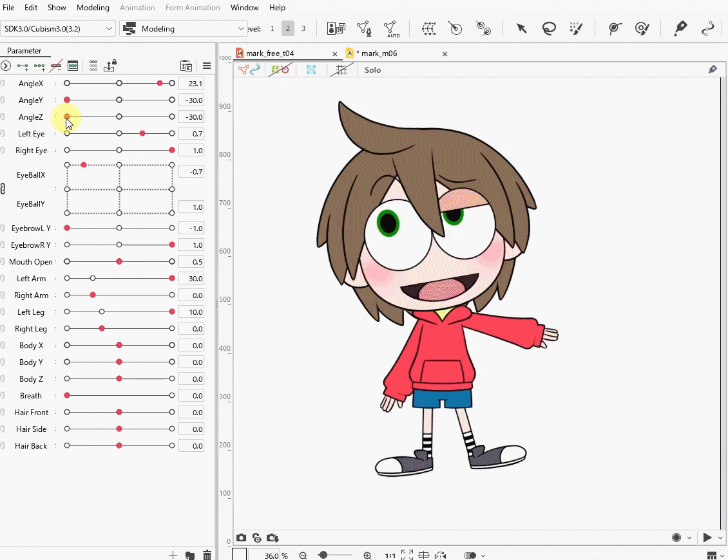Screen dimensions: 728x560
Task: Click the parameter palette grid icon
Action: point(93,66)
